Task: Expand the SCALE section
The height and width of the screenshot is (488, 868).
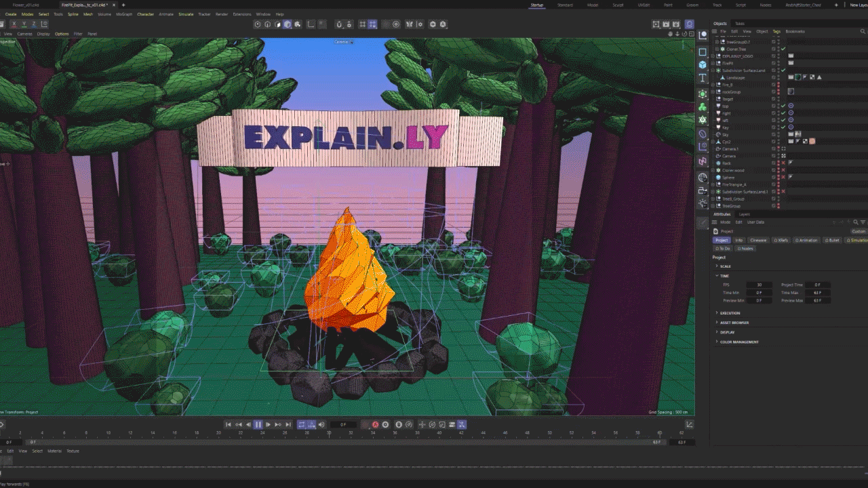Action: (x=717, y=266)
